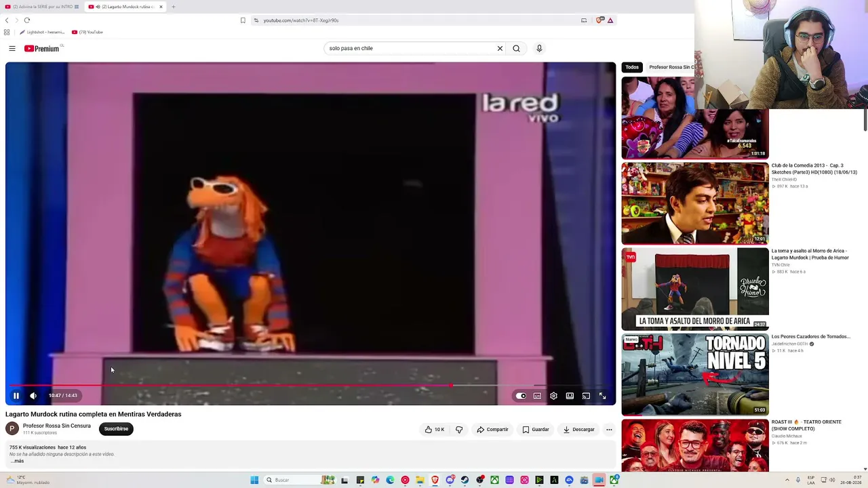Download video with the Descargar button
The width and height of the screenshot is (868, 488).
tap(578, 429)
